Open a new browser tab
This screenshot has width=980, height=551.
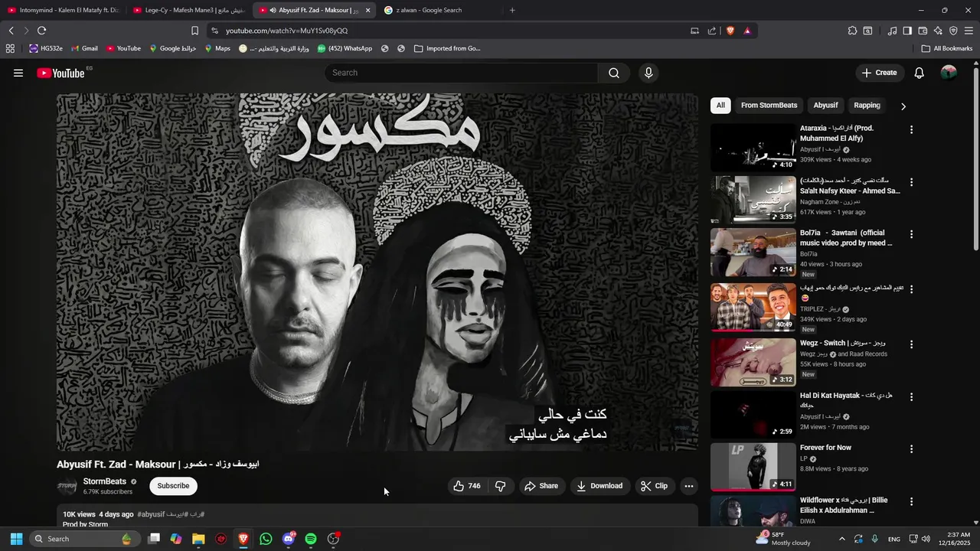coord(512,10)
